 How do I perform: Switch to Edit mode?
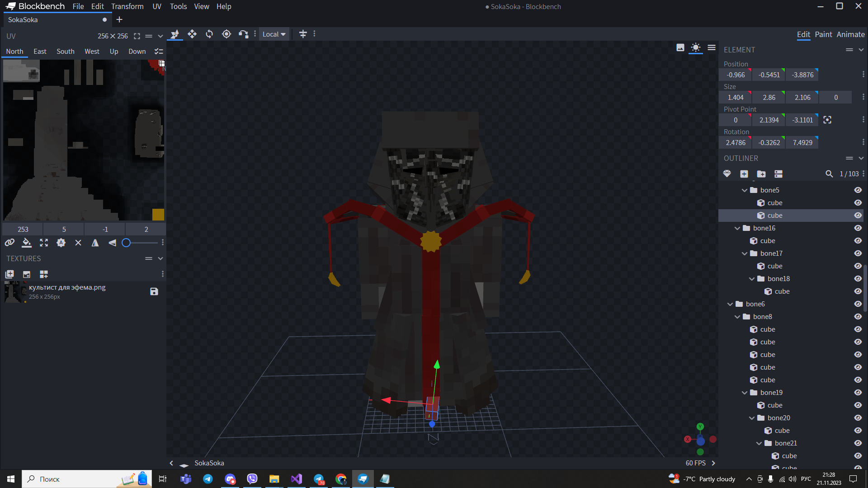pyautogui.click(x=803, y=34)
